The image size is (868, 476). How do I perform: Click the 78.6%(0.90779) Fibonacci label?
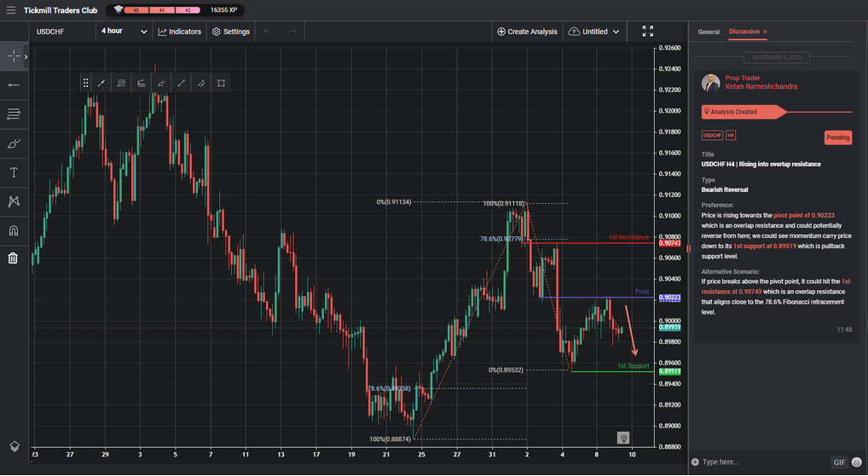(501, 239)
